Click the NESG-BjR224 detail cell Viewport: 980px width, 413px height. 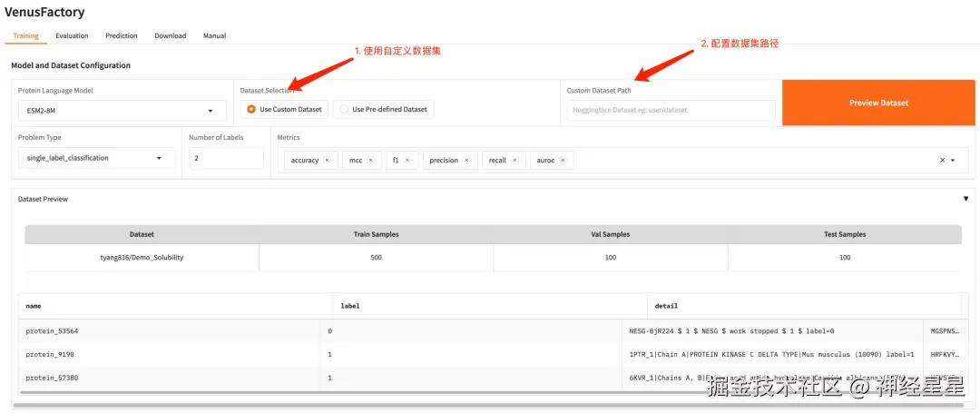coord(772,331)
